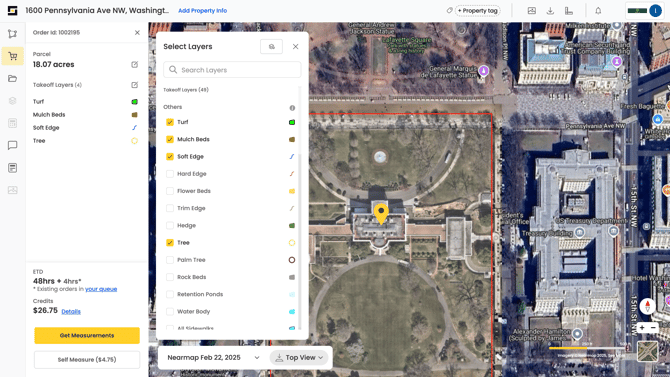The image size is (670, 377).
Task: Open notifications bell icon
Action: pos(598,11)
